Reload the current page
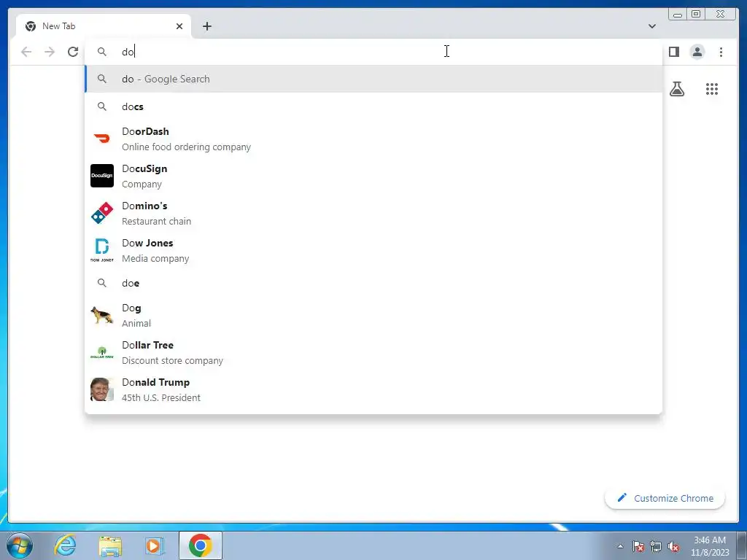 coord(73,52)
